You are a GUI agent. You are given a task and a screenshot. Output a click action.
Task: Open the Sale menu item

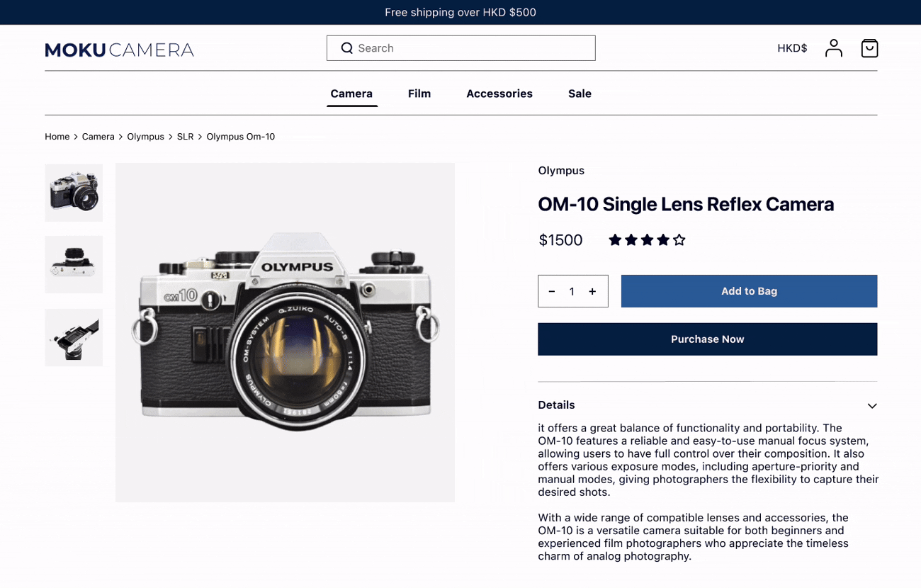pyautogui.click(x=580, y=94)
